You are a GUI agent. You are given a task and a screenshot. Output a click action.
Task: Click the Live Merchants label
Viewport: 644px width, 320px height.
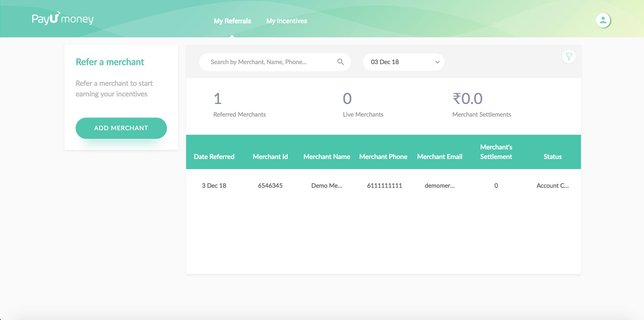tap(363, 115)
